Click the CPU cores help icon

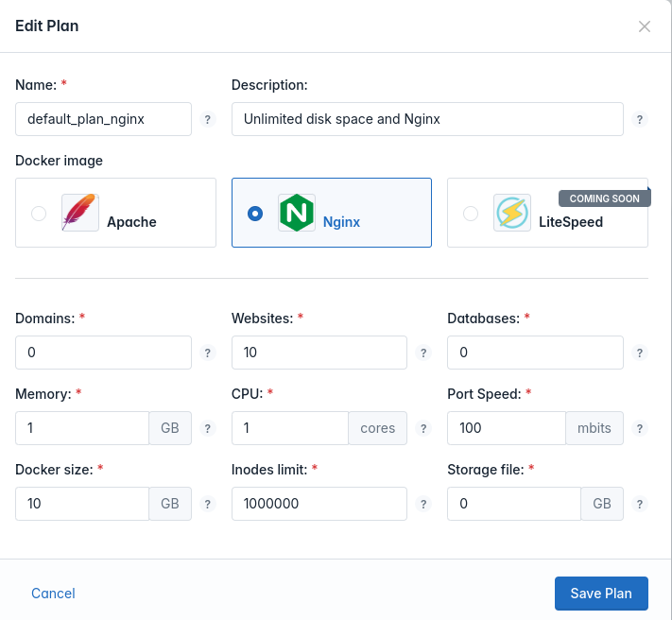(423, 428)
